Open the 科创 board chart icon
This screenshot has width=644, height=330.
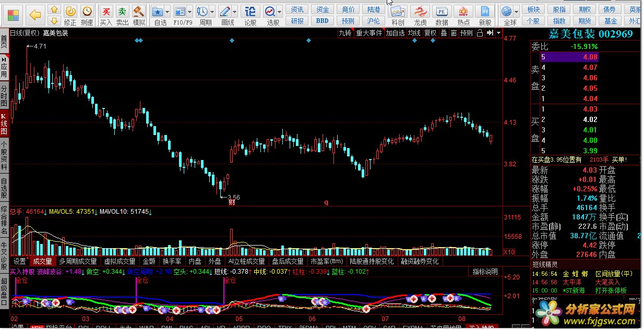tap(398, 16)
